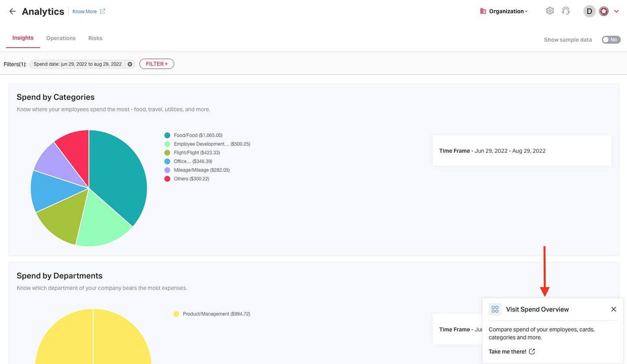627x364 pixels.
Task: Click the Others red legend dot
Action: 167,179
